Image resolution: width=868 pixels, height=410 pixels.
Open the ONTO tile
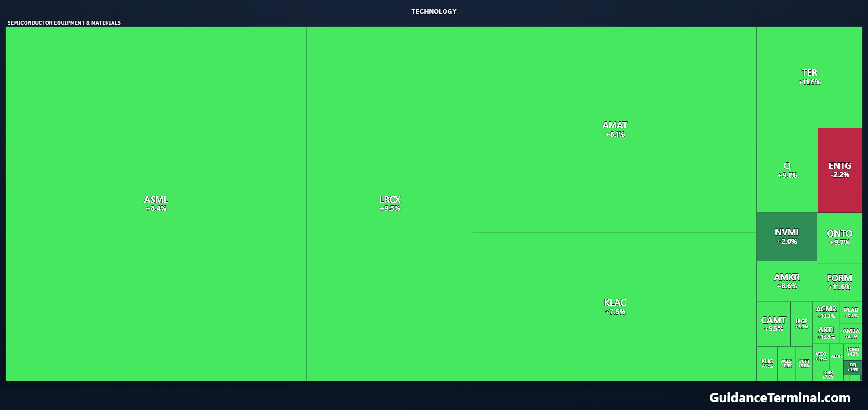[x=839, y=238]
